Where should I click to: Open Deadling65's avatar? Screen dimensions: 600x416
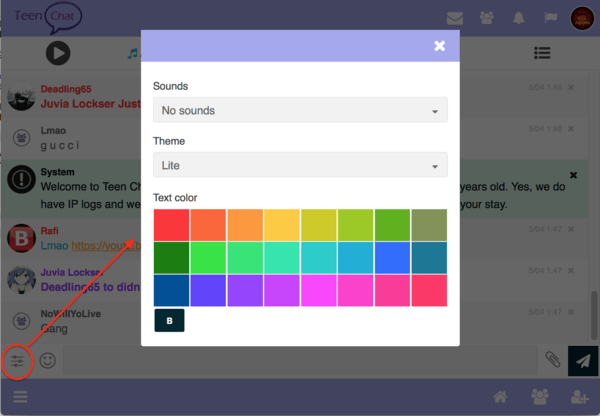click(x=21, y=96)
